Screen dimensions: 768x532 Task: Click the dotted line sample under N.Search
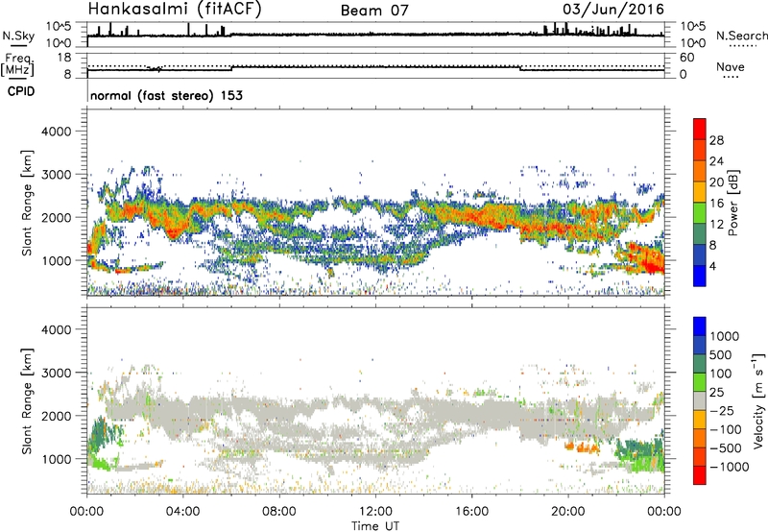click(743, 46)
